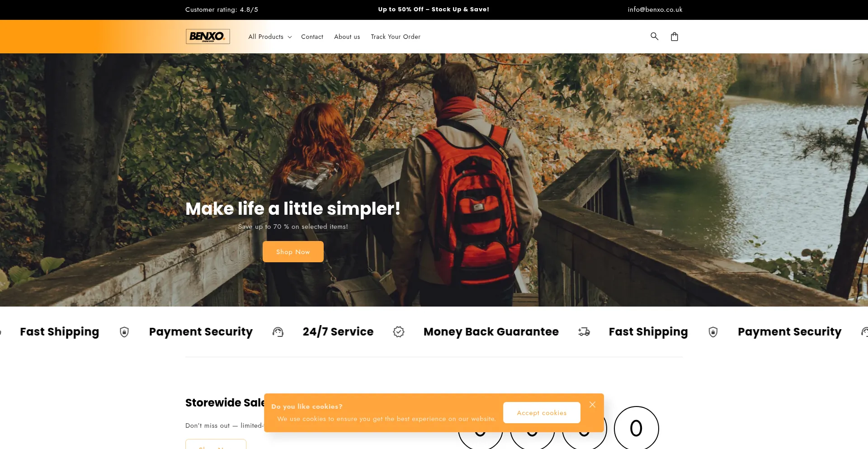The image size is (868, 449).
Task: Open the Contact page
Action: [312, 37]
